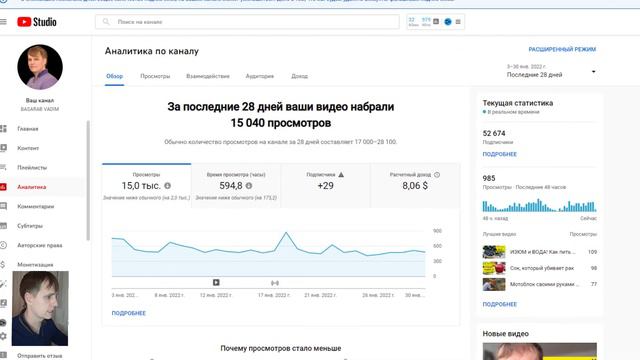Click the Текущая статистика heading
Image resolution: width=640 pixels, height=360 pixels.
518,103
